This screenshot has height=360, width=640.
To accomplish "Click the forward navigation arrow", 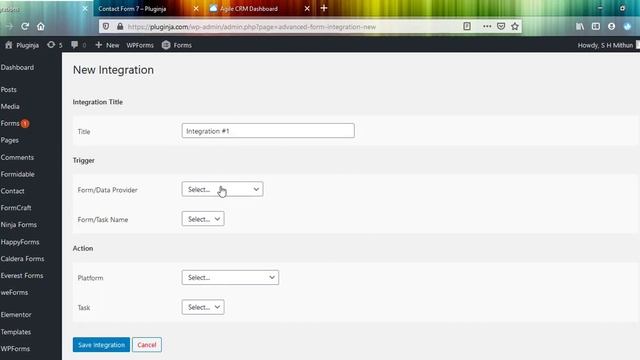I will click(x=10, y=27).
